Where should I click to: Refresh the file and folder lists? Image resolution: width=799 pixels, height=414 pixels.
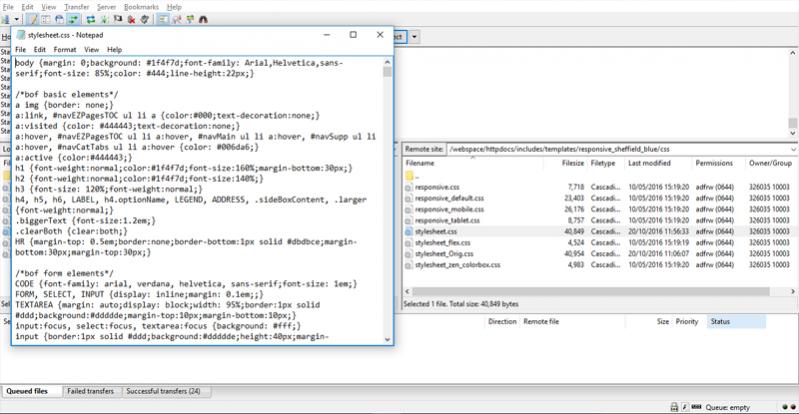click(91, 19)
